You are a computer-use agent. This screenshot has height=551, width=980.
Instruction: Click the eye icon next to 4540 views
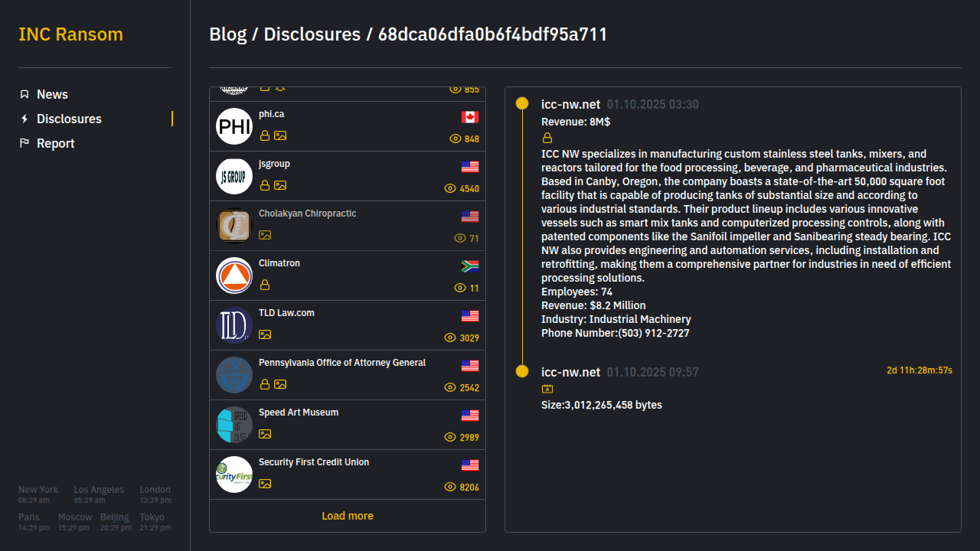tap(450, 188)
